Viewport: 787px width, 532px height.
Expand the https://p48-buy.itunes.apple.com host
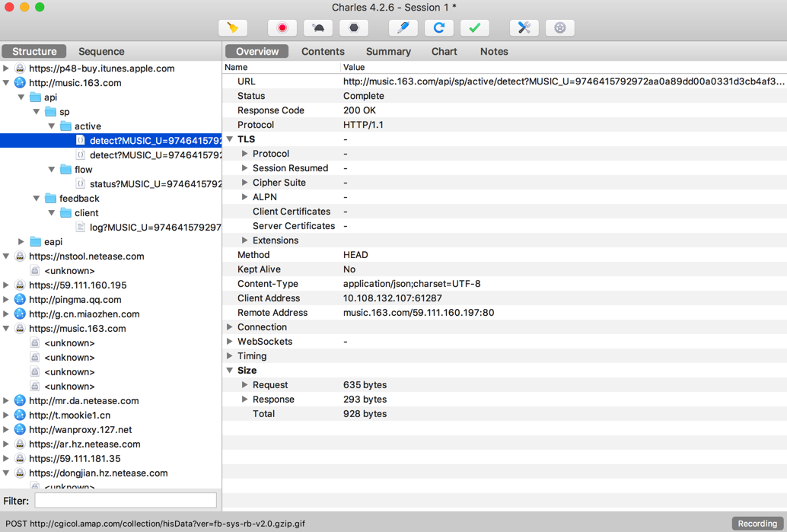pyautogui.click(x=6, y=68)
